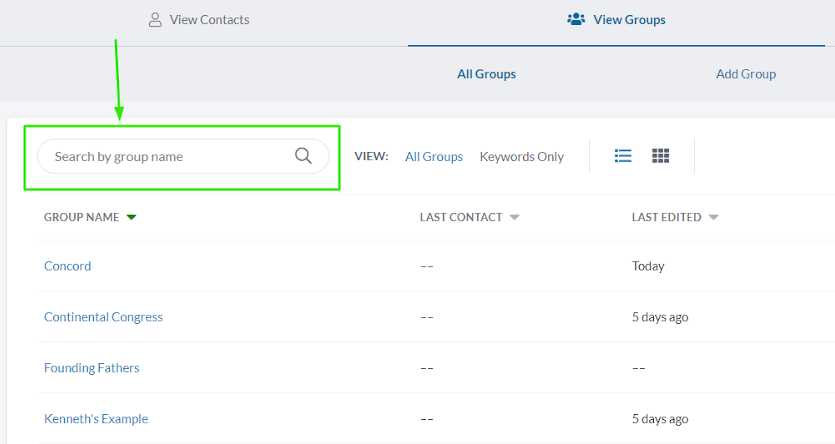Open the Continental Congress group

tap(103, 317)
